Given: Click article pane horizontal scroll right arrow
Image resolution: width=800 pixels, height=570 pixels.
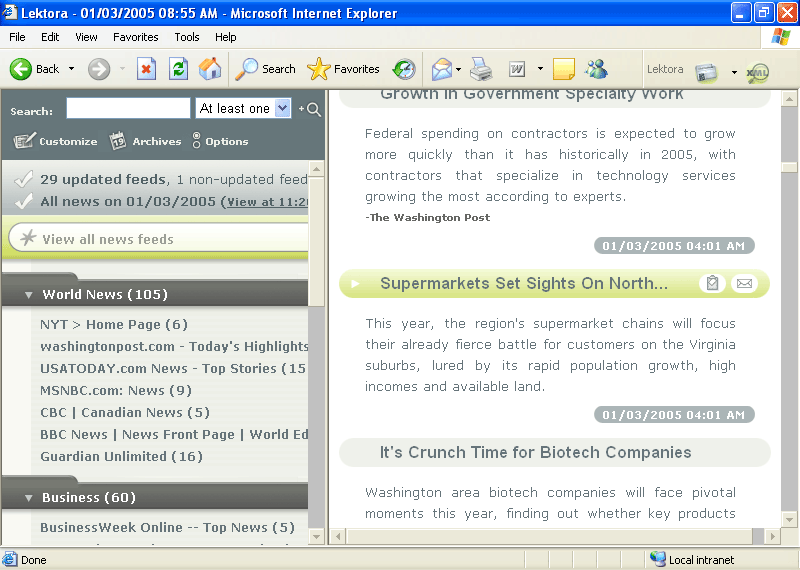Looking at the screenshot, I should 772,536.
